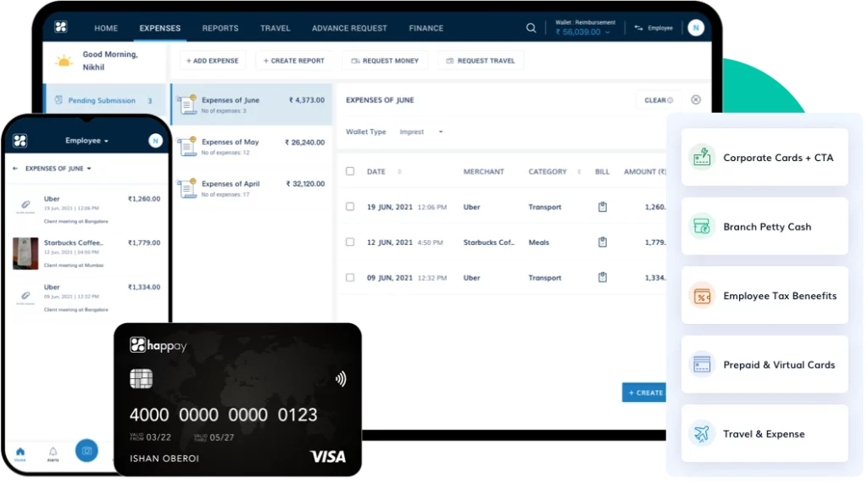Click the ₹ 4,373.00 amount of June report
The image size is (868, 485).
(307, 100)
